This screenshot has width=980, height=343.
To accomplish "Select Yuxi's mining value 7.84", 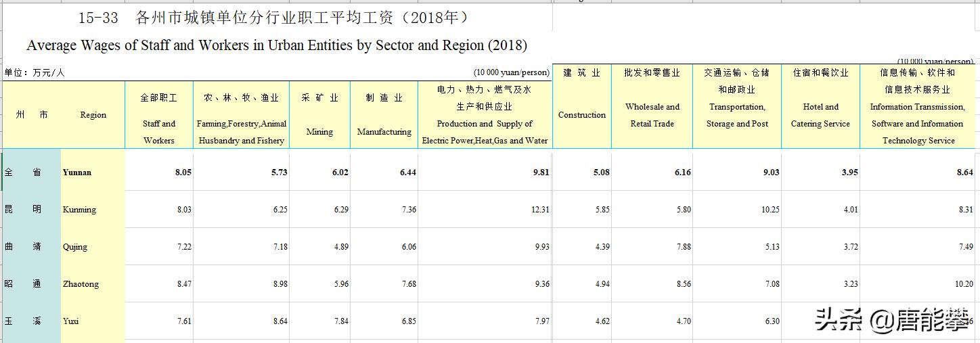I will [x=341, y=321].
